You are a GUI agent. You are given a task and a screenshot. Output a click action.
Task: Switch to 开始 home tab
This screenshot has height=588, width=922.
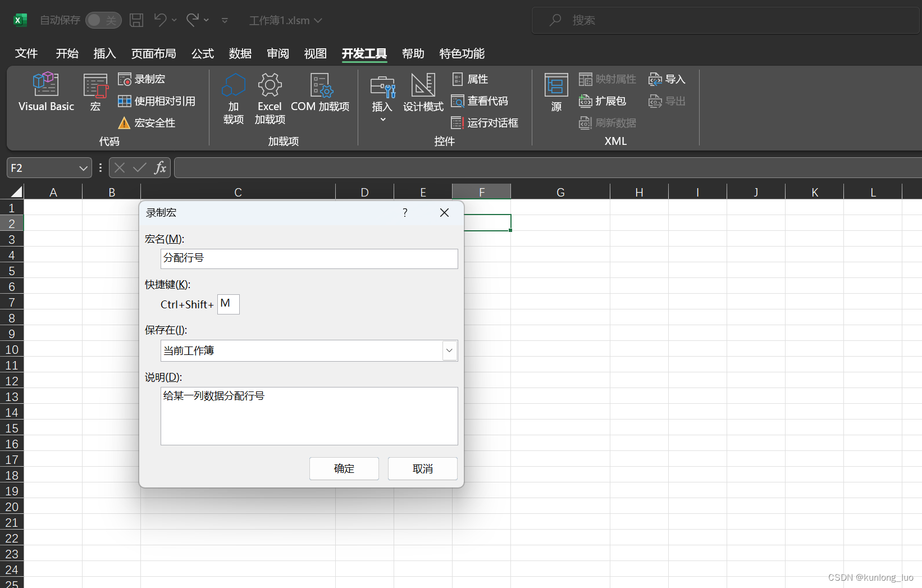[67, 53]
